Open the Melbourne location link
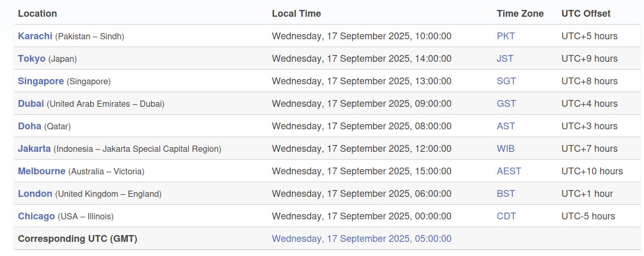644x256 pixels. point(41,171)
